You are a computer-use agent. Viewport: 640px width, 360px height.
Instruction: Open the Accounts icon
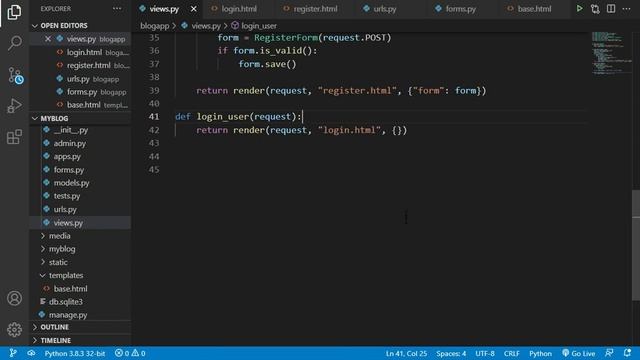[x=14, y=298]
